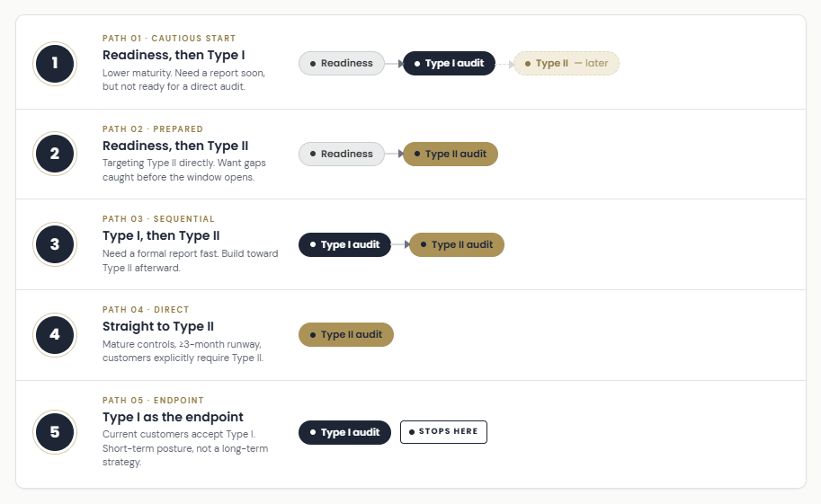Image resolution: width=821 pixels, height=504 pixels.
Task: Click the STOPS HERE outlined badge
Action: click(443, 432)
